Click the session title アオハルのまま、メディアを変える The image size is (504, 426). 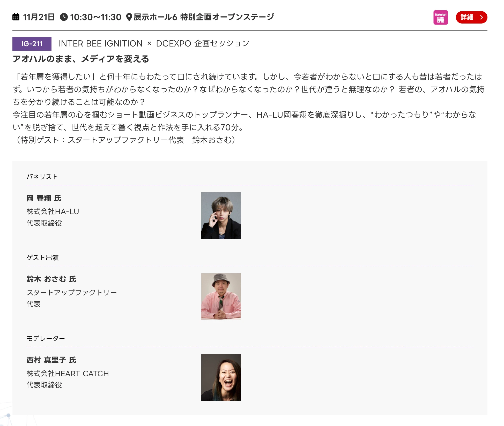(x=81, y=59)
